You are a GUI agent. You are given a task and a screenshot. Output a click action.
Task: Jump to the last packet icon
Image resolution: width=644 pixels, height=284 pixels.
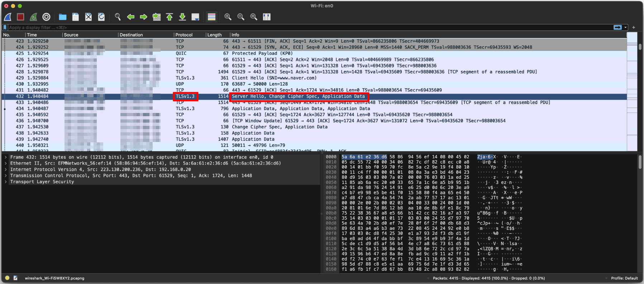coord(182,17)
